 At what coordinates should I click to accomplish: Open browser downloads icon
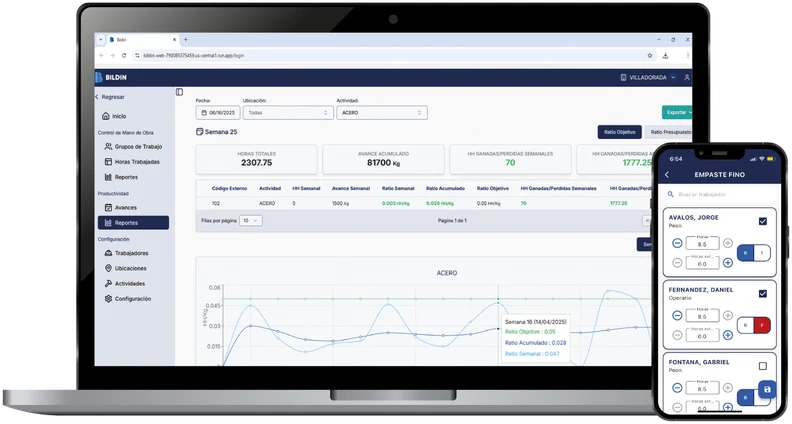click(666, 56)
